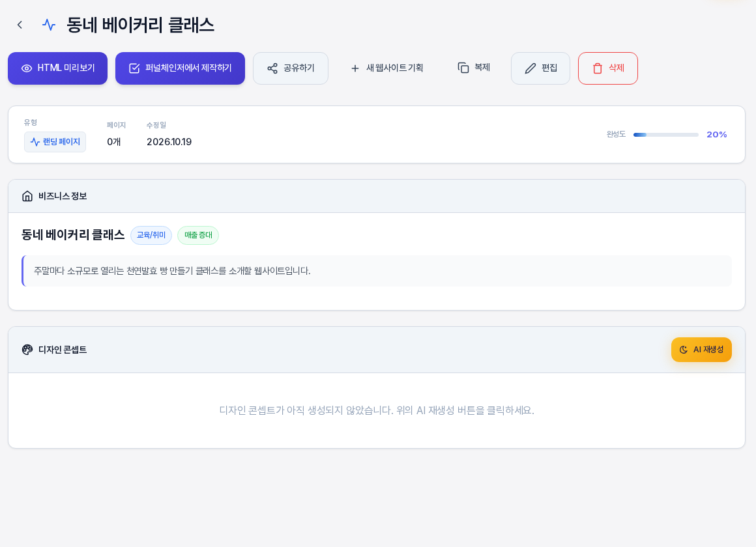
Task: Go back using the left chevron arrow
Action: 20,25
